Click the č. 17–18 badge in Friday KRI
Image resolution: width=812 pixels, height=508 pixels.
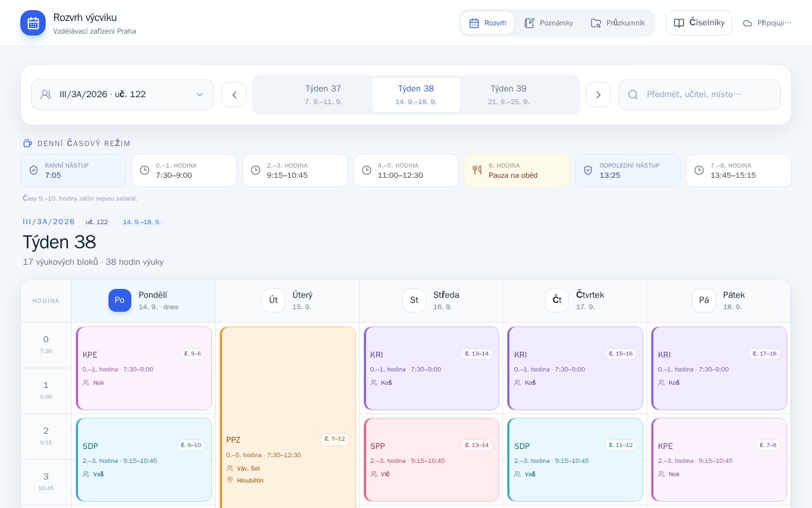tap(764, 354)
